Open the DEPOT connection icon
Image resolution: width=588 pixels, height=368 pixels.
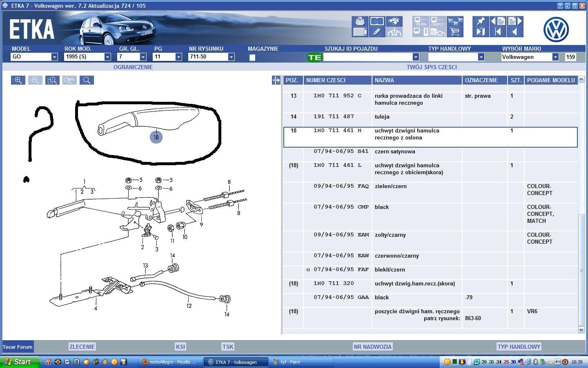(x=438, y=21)
